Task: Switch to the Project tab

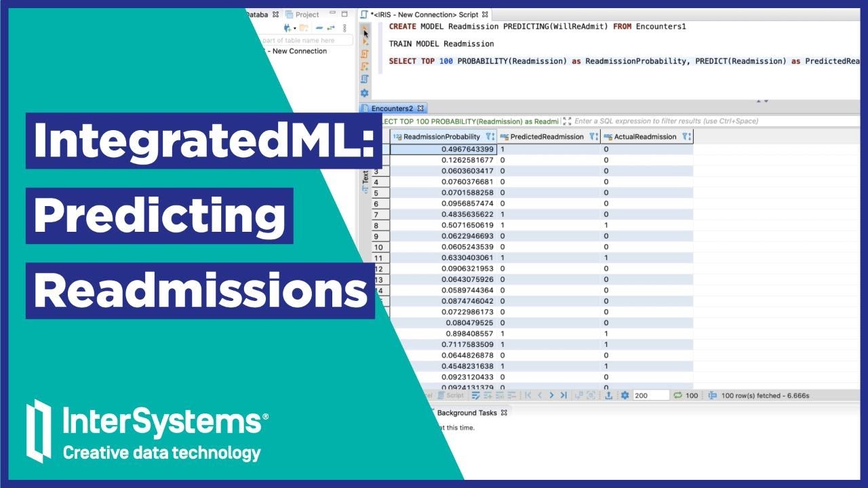Action: click(302, 14)
